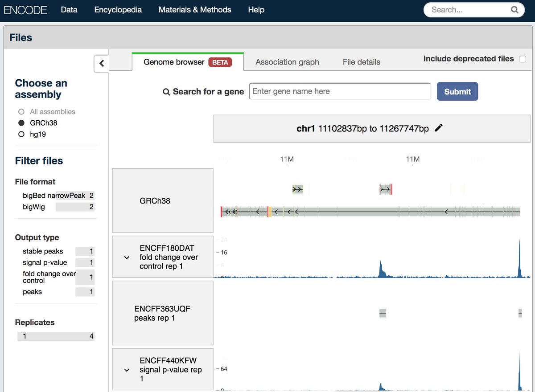
Task: Select the hg19 assembly radio option
Action: pos(21,134)
